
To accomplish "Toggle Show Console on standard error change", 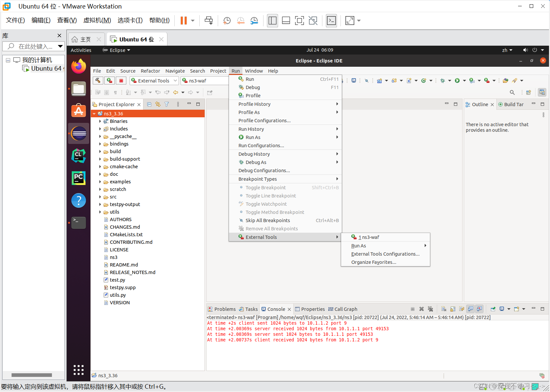I will 480,309.
